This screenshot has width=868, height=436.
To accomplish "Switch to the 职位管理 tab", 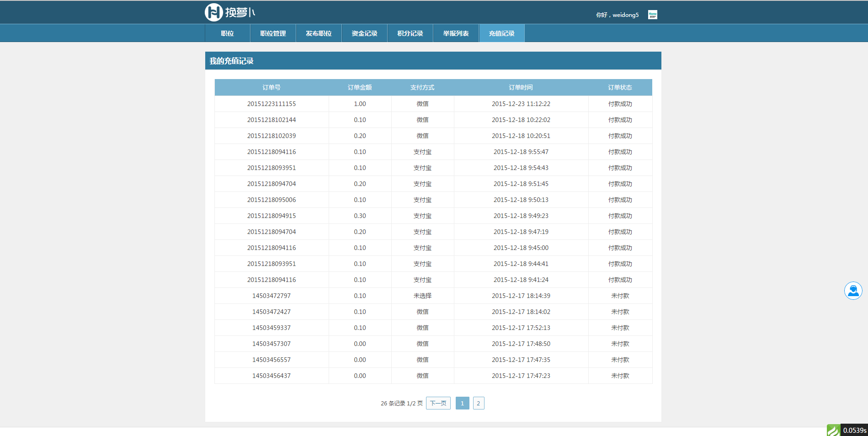I will 273,33.
